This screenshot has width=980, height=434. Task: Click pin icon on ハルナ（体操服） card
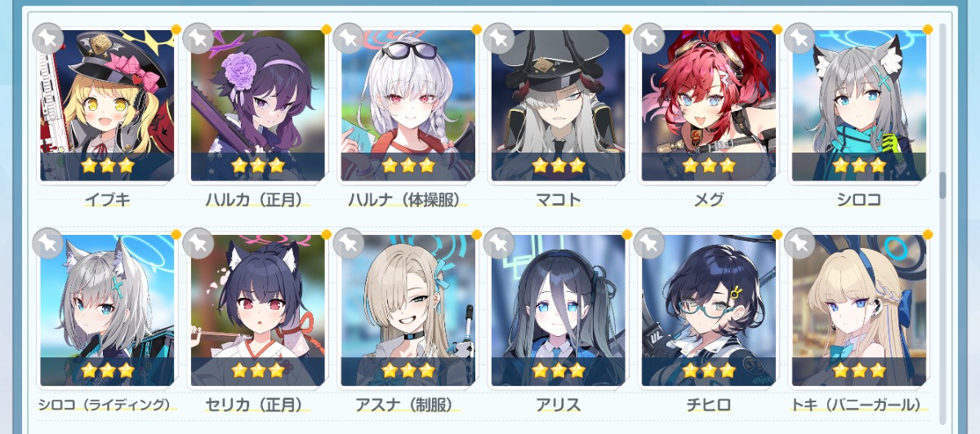(349, 38)
